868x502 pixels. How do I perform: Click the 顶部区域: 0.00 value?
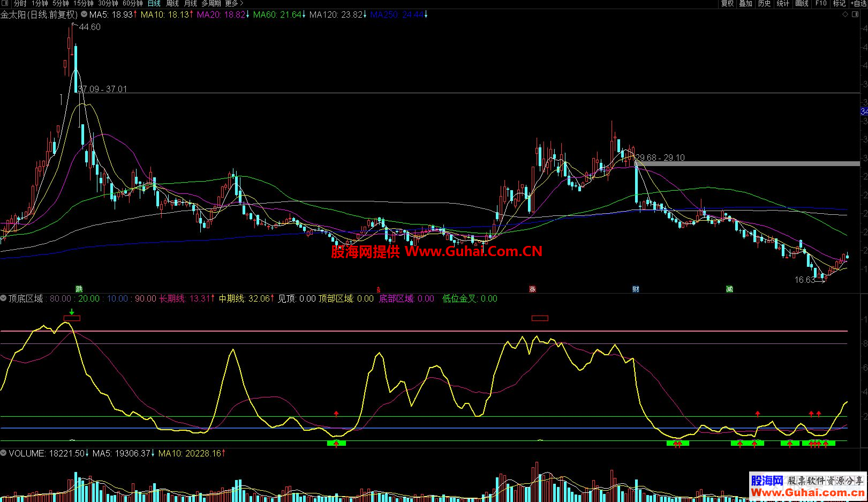coord(346,298)
